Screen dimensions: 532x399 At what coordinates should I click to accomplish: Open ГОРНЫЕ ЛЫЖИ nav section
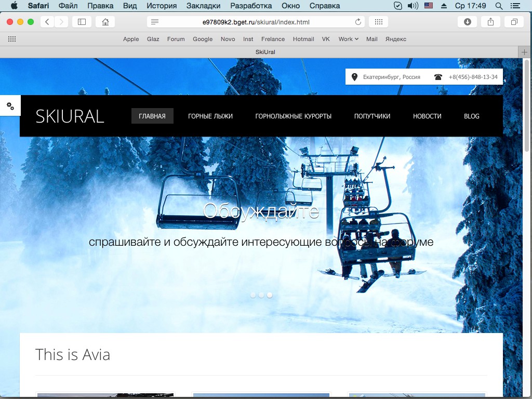[x=210, y=116]
